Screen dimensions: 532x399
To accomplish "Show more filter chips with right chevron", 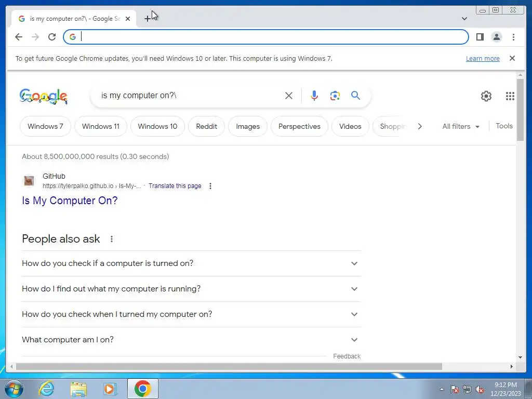I will [x=420, y=126].
